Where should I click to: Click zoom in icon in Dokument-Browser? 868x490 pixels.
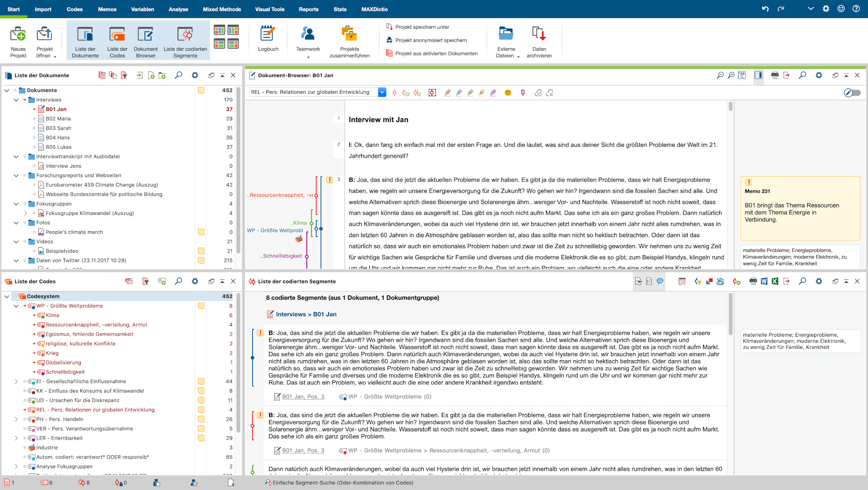(x=731, y=75)
